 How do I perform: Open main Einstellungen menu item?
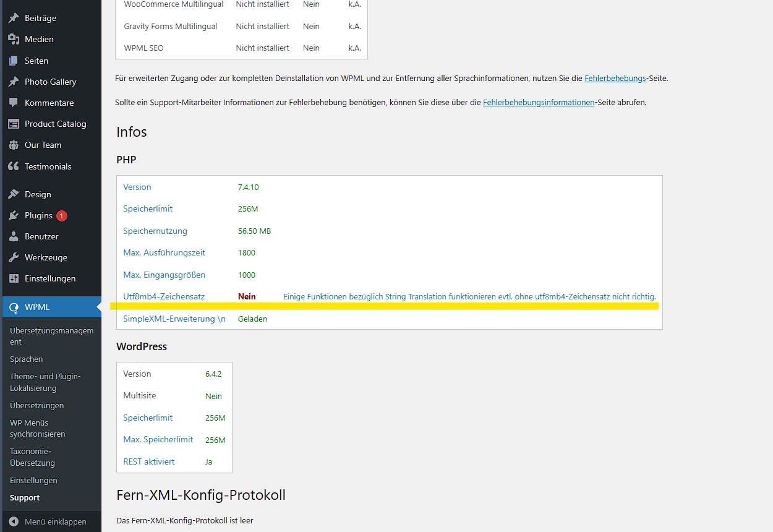(51, 278)
